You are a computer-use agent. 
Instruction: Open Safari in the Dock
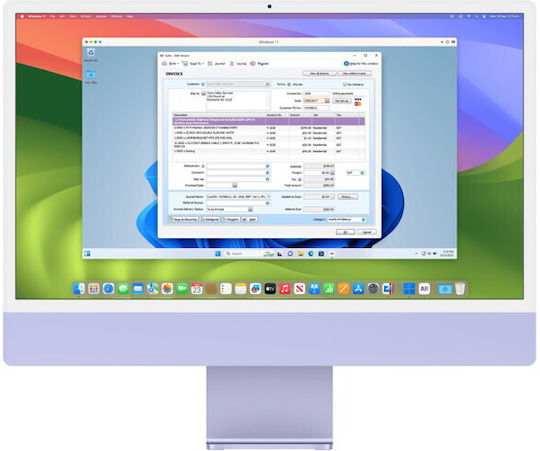point(108,289)
